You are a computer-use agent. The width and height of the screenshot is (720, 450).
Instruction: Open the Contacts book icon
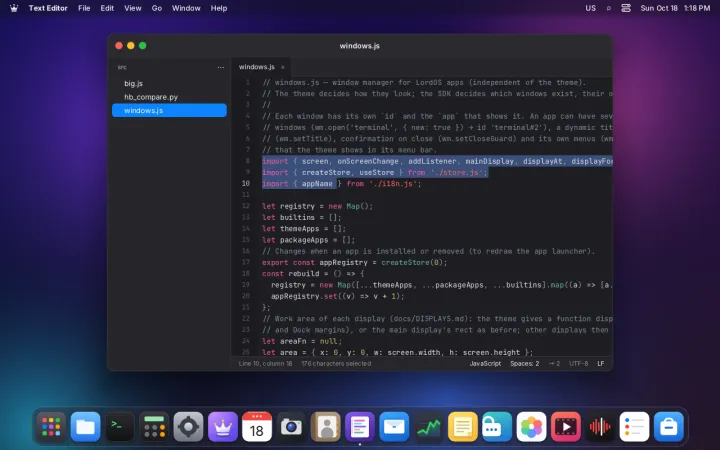[x=326, y=427]
